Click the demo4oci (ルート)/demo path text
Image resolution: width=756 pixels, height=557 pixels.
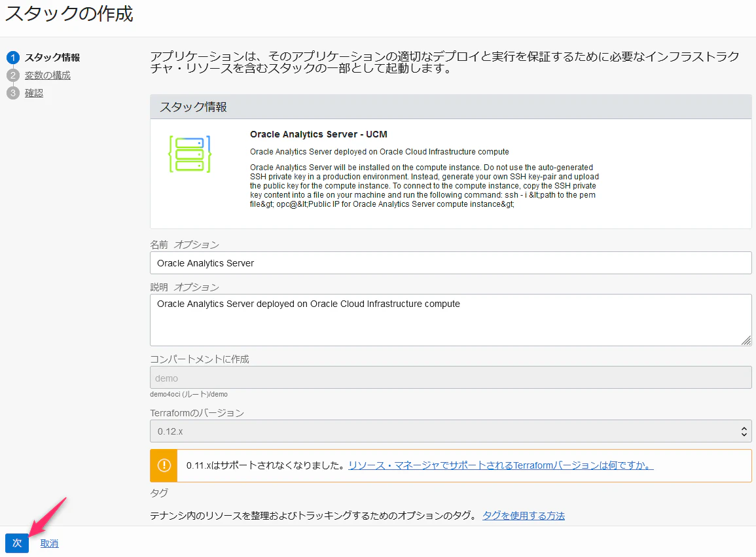189,395
